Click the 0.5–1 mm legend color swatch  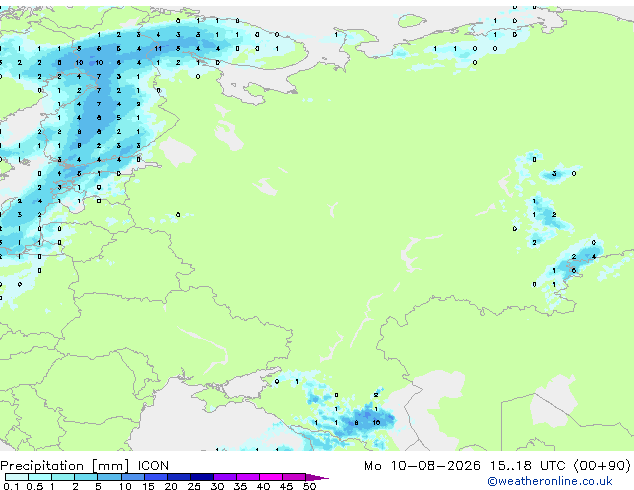[40, 477]
